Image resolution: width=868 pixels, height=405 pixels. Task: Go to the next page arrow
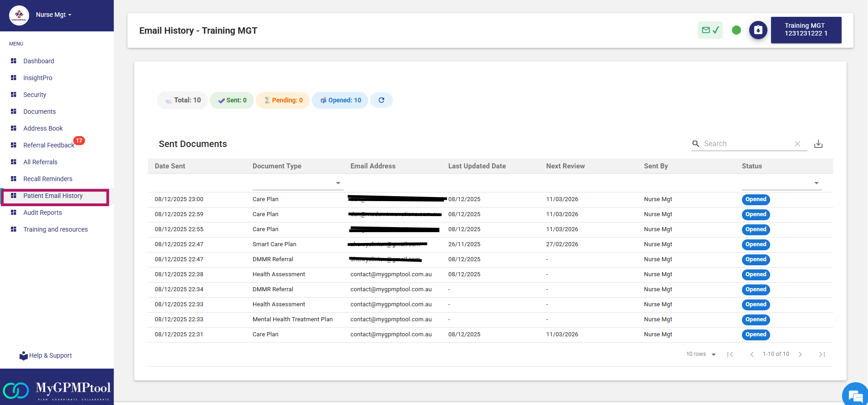[800, 354]
